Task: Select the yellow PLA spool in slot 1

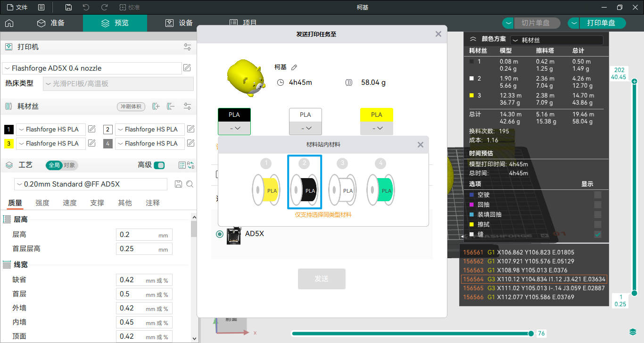Action: [266, 190]
